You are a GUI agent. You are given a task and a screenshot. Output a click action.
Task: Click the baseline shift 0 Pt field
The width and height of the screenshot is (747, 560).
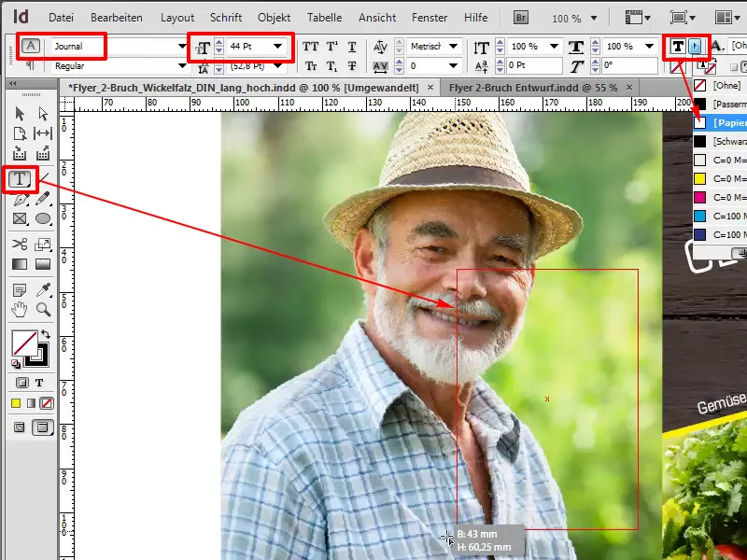point(533,65)
